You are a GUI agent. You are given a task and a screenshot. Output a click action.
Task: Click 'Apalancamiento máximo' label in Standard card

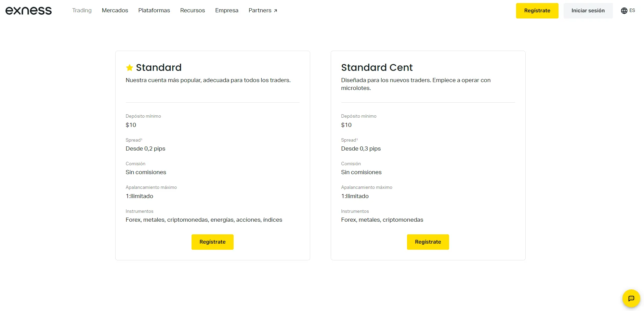tap(151, 187)
